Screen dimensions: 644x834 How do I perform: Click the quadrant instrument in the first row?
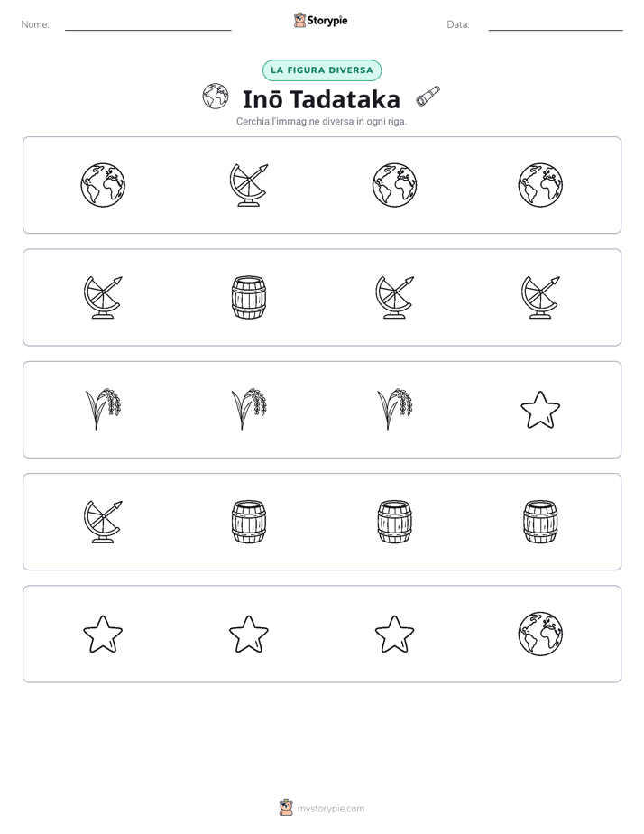click(249, 185)
